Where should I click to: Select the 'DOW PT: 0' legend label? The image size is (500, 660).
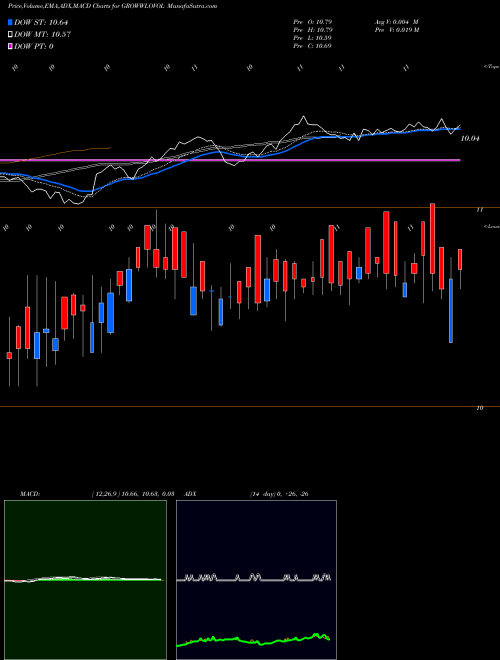[34, 46]
